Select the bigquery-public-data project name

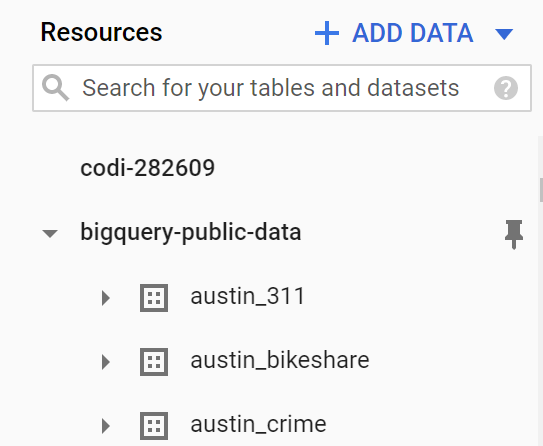click(190, 232)
